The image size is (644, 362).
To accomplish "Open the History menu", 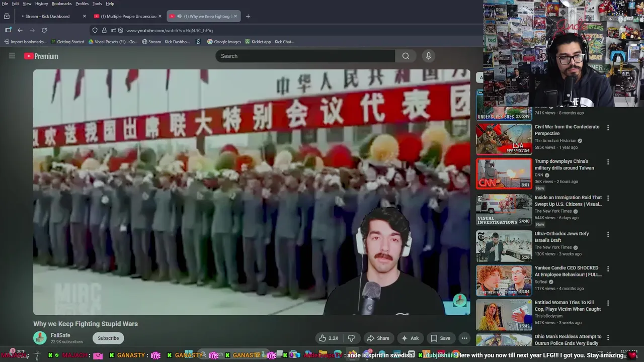I will pos(41,4).
